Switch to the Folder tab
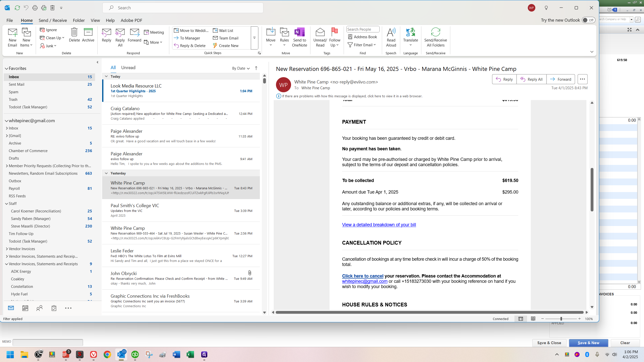Viewport: 644px width, 362px height. click(x=79, y=20)
